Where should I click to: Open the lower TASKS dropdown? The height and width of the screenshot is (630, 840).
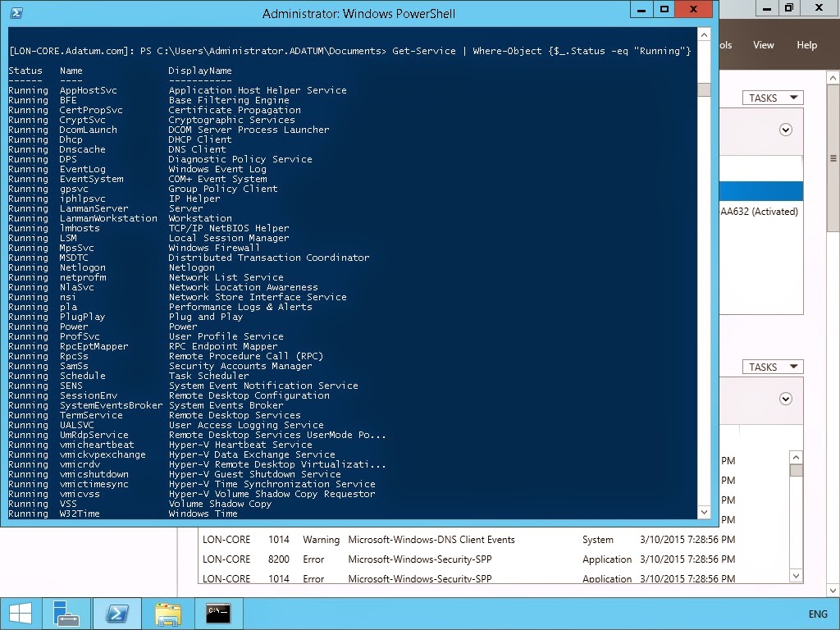coord(772,366)
